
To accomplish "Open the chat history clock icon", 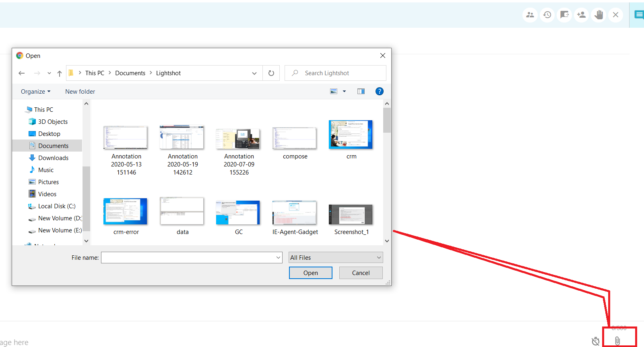I will [547, 15].
